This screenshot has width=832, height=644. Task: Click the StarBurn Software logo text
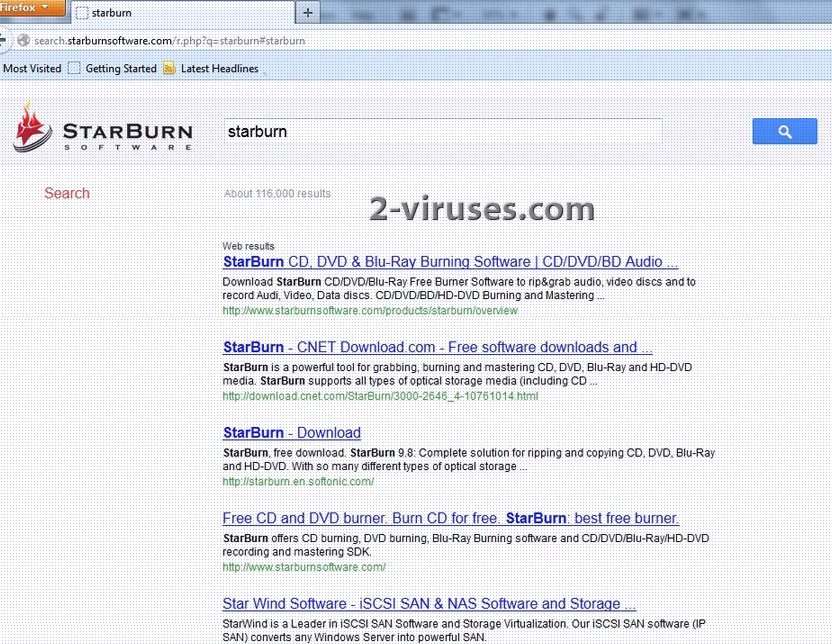[128, 136]
